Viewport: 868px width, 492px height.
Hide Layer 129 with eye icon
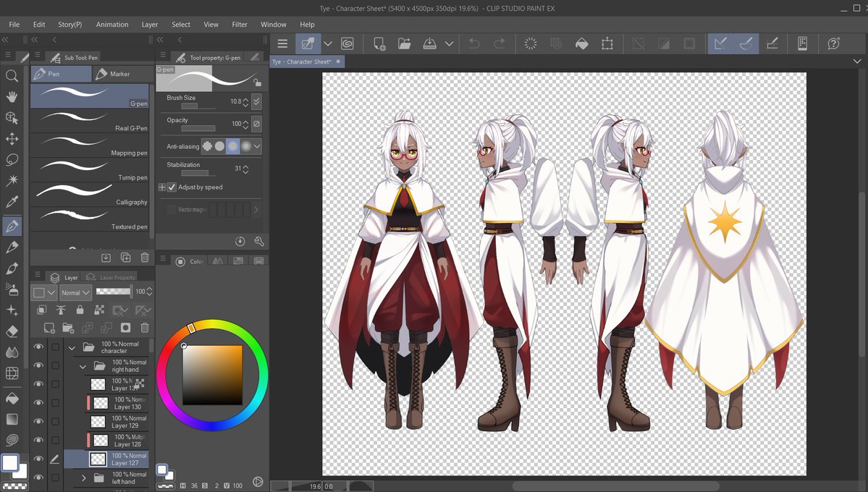click(x=38, y=421)
